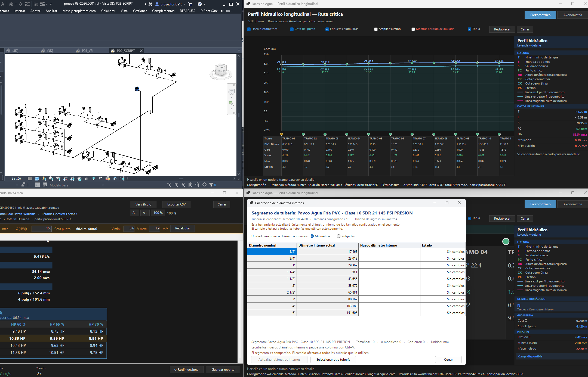
Task: Click the Exportar CSV button
Action: (176, 204)
